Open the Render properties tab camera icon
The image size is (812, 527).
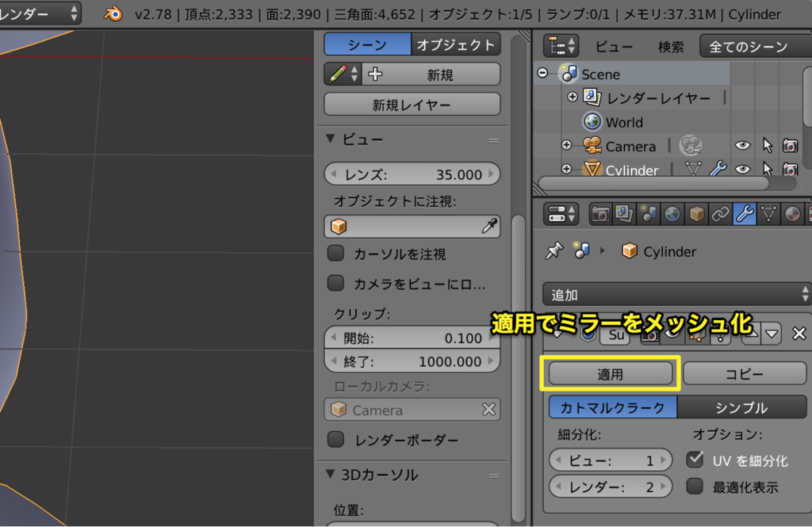tap(600, 214)
